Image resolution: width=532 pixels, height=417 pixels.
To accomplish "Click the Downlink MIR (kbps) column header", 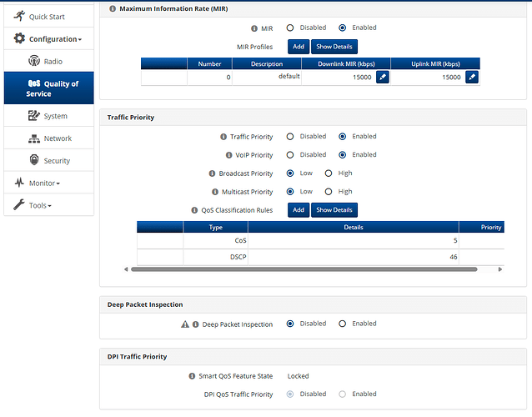I will pyautogui.click(x=346, y=63).
